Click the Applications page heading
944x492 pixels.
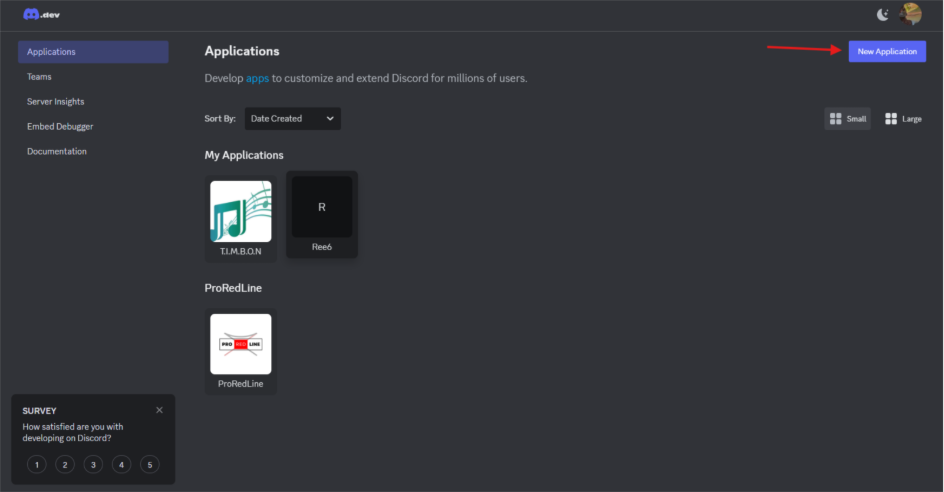[x=242, y=51]
